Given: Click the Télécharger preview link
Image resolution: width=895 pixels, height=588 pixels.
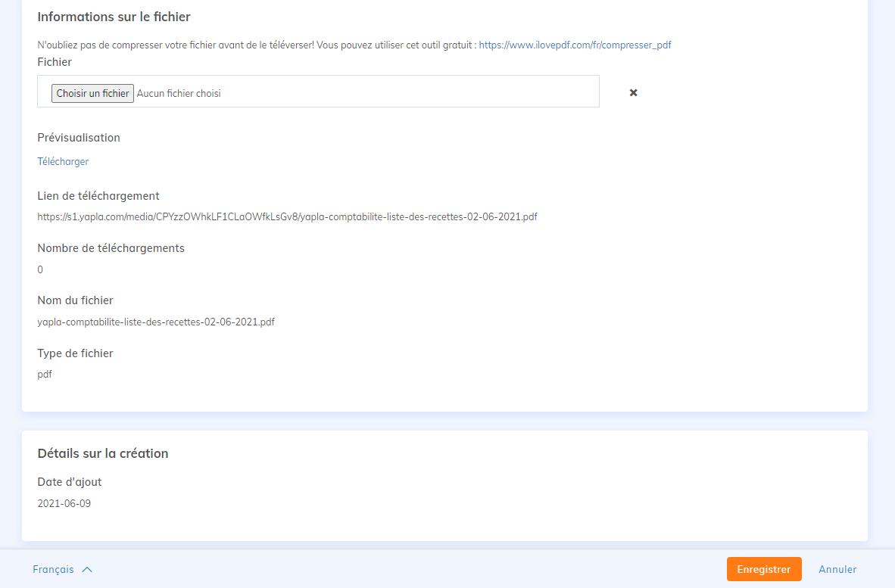Looking at the screenshot, I should [63, 161].
